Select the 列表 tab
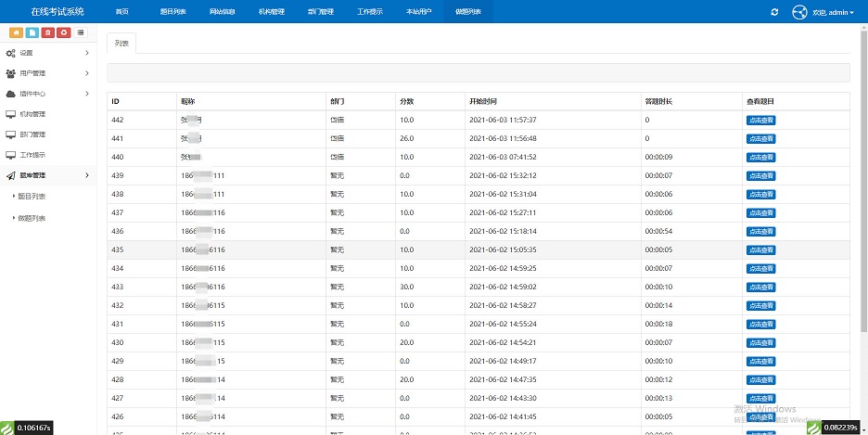Screen dimensions: 868x435 click(x=121, y=44)
